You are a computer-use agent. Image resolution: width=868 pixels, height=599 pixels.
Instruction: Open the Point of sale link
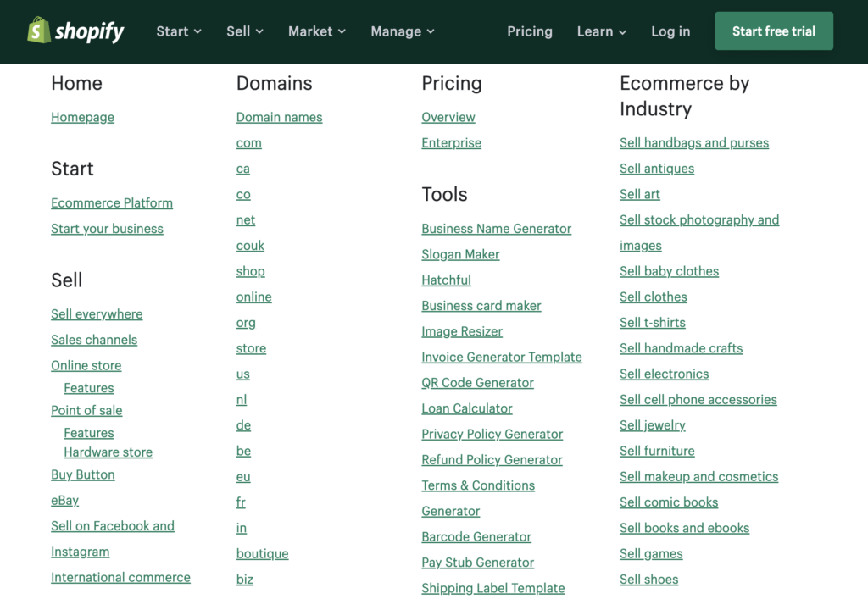[x=86, y=410]
